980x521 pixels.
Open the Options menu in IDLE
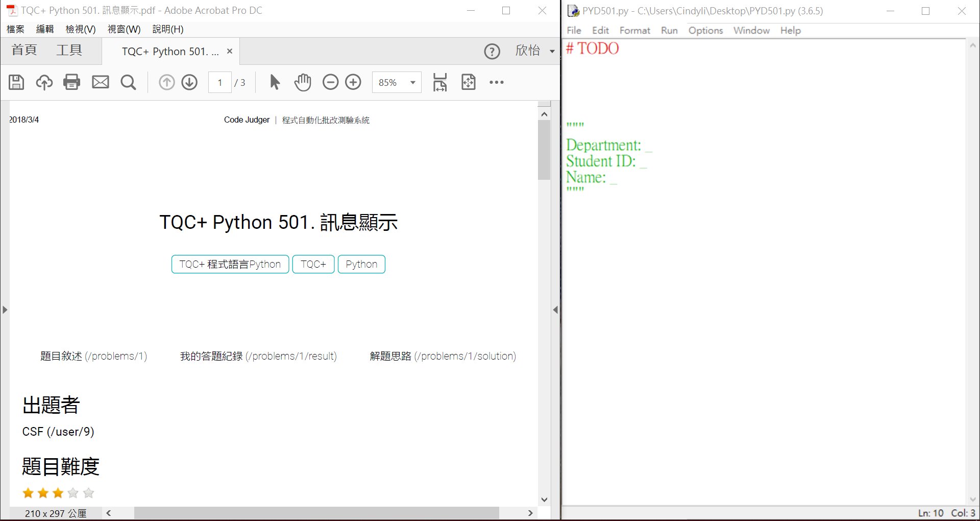706,30
